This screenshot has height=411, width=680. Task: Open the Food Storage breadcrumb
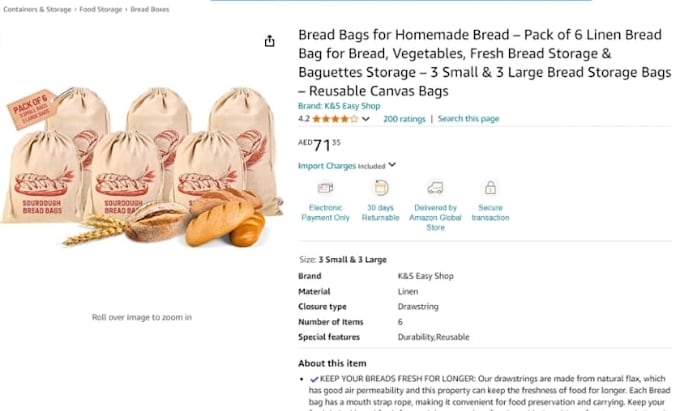point(101,9)
